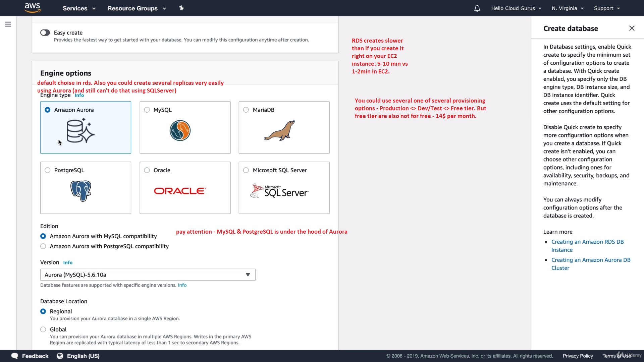Open the hamburger side navigation menu
Image resolution: width=644 pixels, height=362 pixels.
pyautogui.click(x=8, y=24)
